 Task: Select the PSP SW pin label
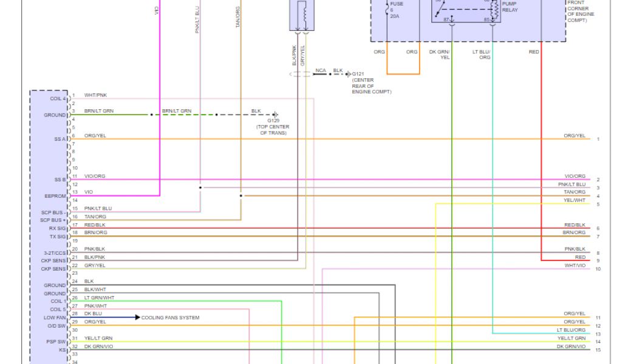pos(57,342)
